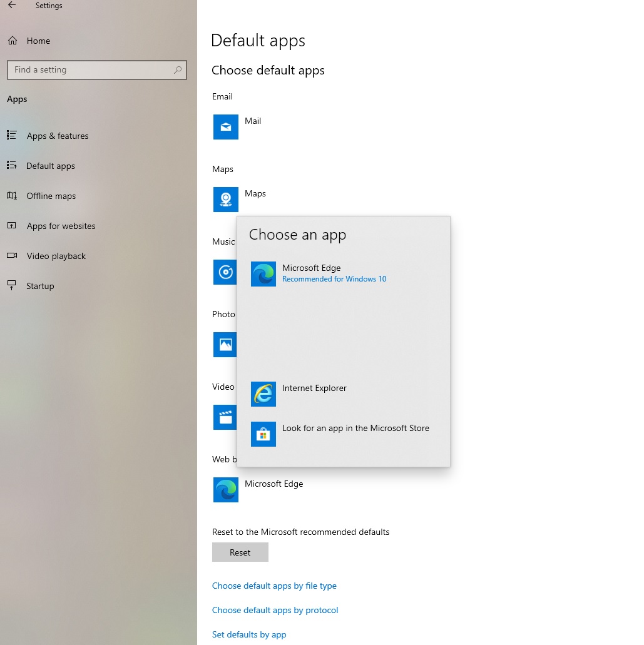The image size is (644, 645).
Task: Click the Apps for websites icon
Action: pyautogui.click(x=12, y=225)
